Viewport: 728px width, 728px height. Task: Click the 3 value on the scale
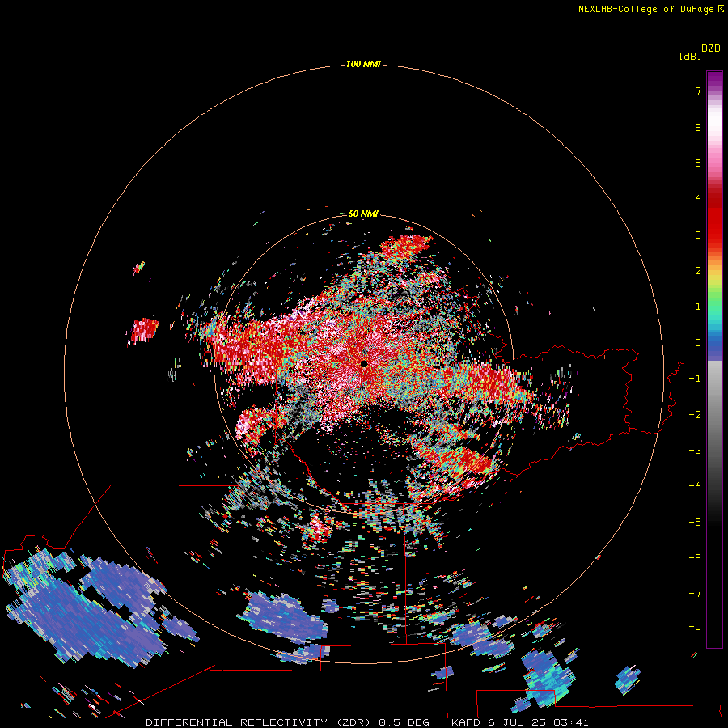tap(698, 235)
